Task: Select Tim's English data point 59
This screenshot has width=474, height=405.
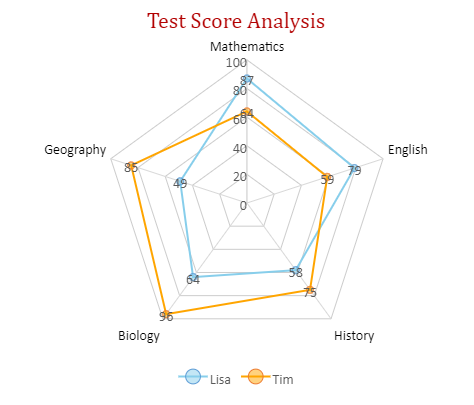Action: click(x=327, y=177)
